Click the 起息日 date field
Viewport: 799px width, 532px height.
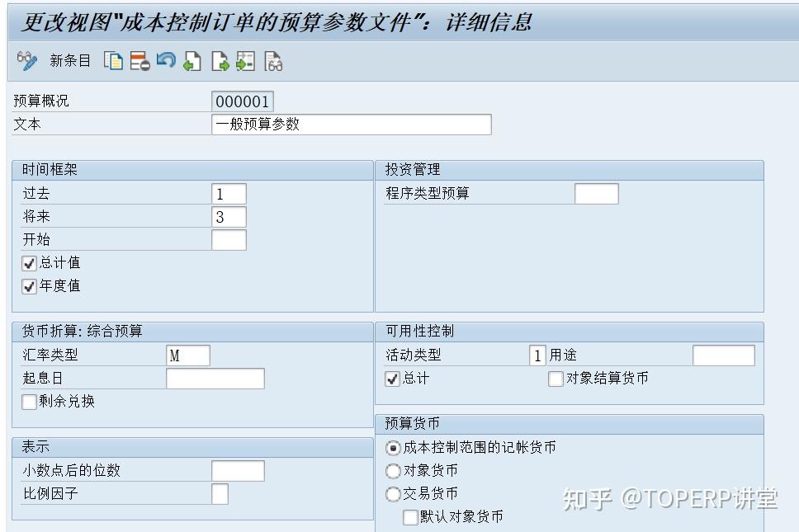[x=215, y=379]
